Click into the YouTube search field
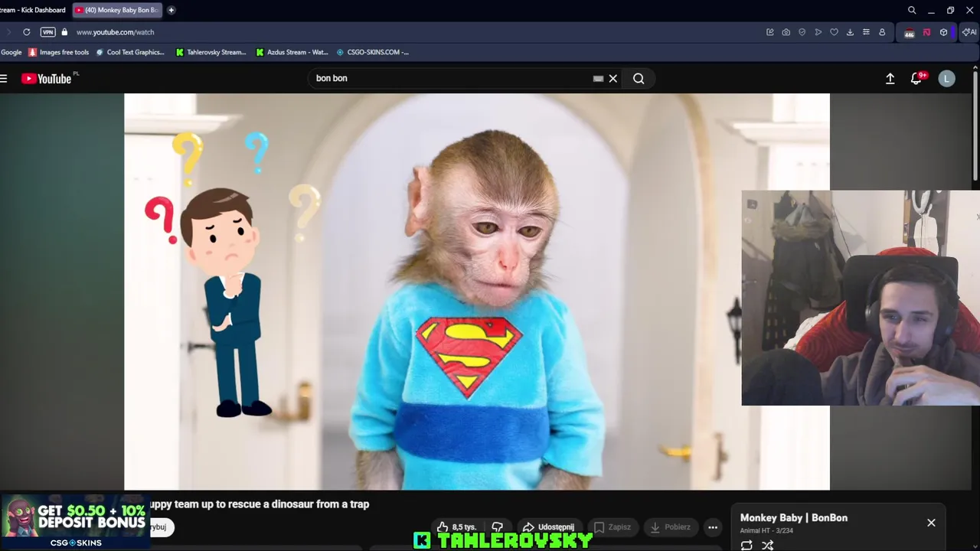 (x=452, y=78)
